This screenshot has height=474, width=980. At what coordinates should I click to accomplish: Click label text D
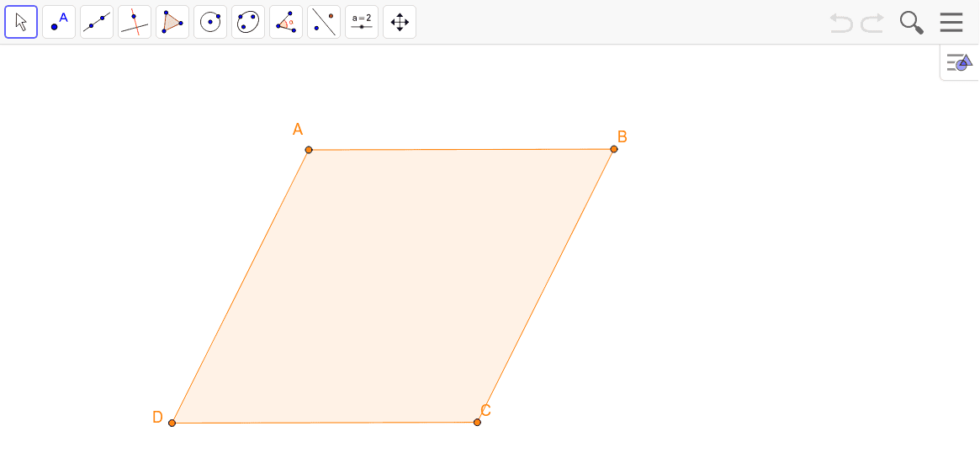click(x=157, y=418)
